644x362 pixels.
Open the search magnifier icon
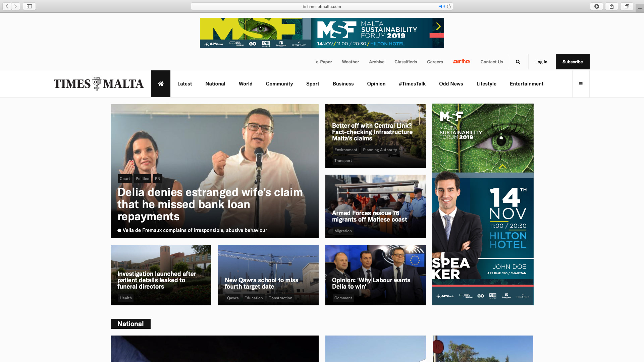[518, 62]
